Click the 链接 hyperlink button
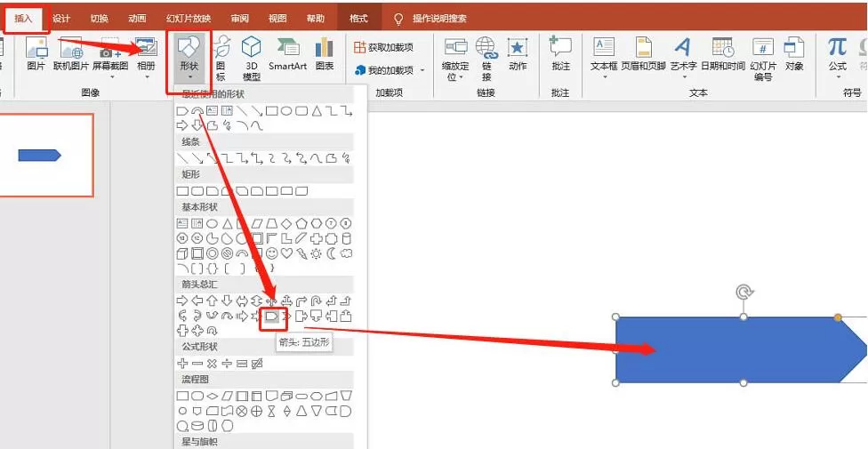 click(486, 60)
